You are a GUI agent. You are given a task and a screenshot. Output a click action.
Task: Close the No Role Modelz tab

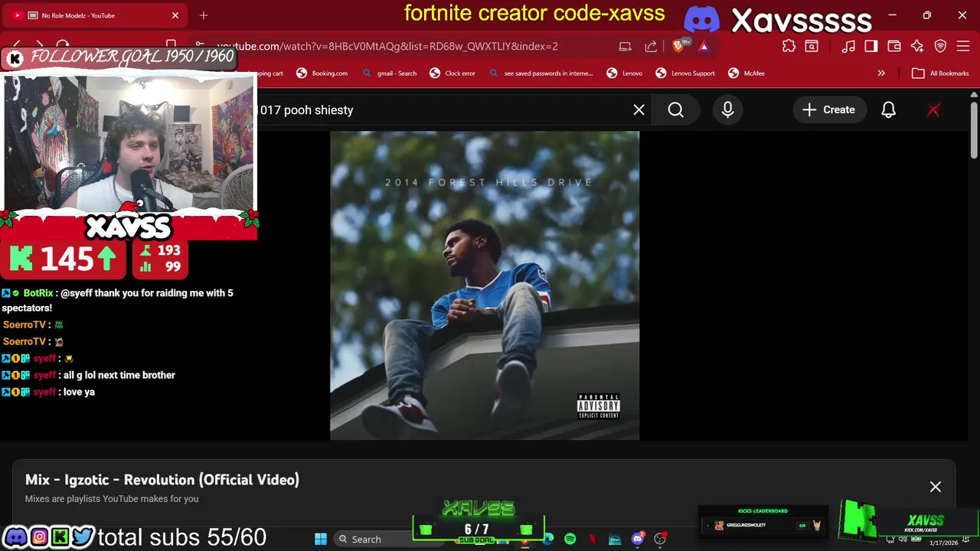175,15
